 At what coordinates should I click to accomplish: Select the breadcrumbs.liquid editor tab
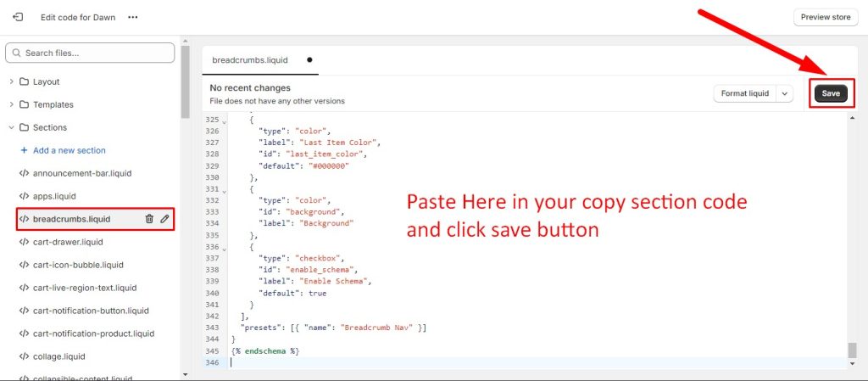click(249, 60)
